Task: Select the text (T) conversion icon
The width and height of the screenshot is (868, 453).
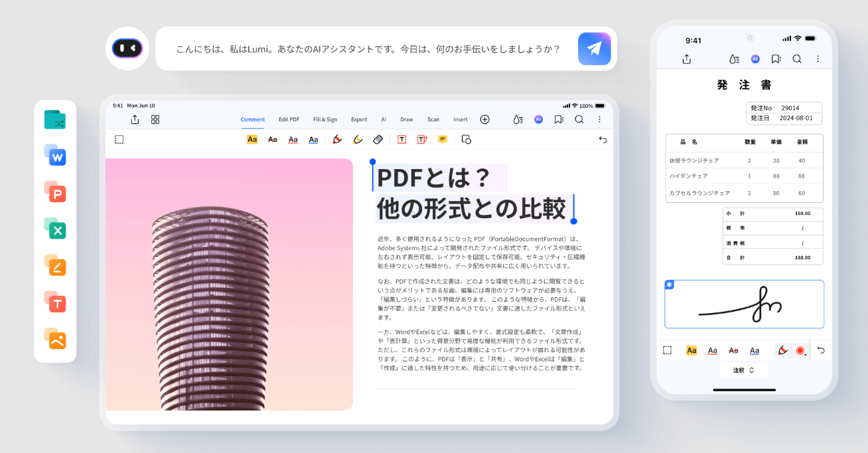Action: [55, 302]
